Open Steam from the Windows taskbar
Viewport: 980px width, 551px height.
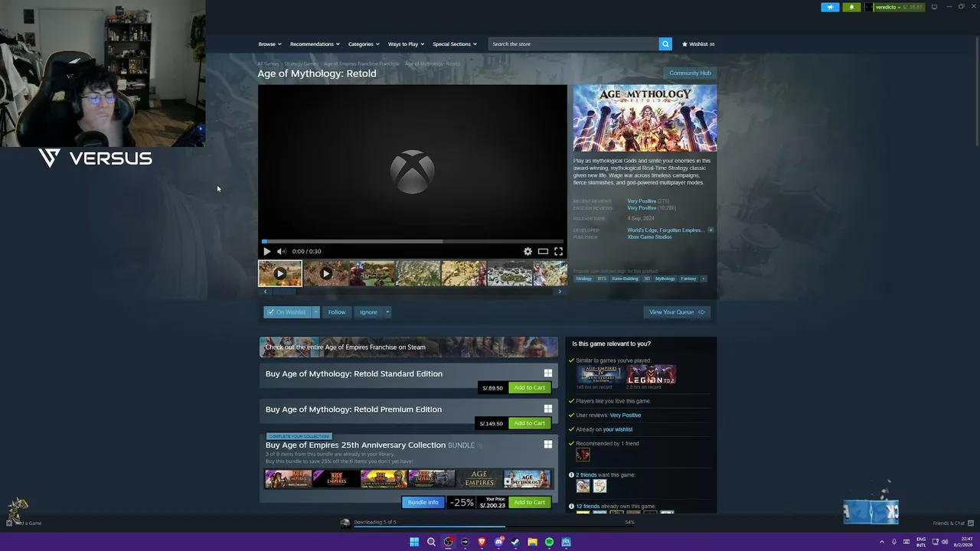515,542
